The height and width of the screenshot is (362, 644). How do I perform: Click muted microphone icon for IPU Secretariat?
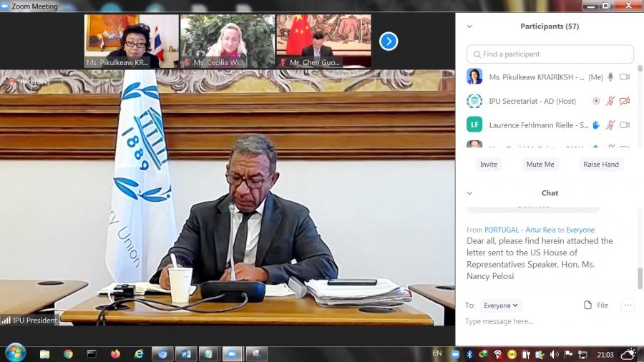tap(610, 101)
